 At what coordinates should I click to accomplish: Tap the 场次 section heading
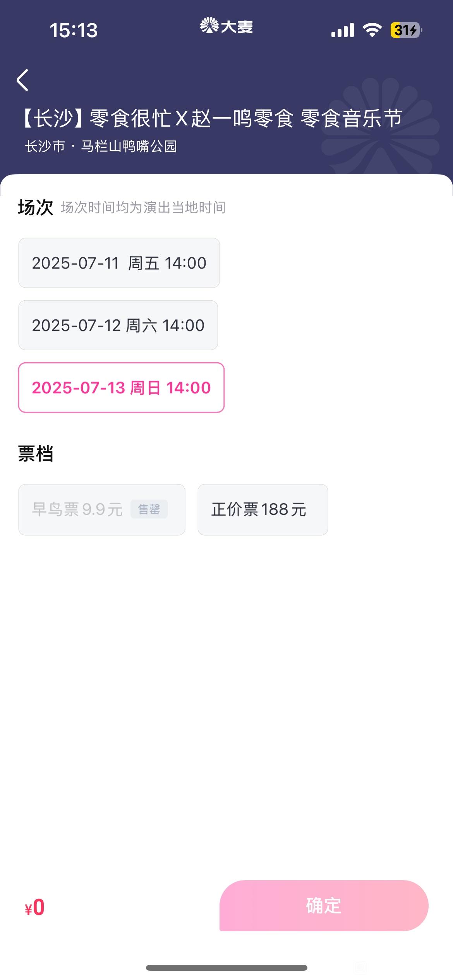point(35,207)
